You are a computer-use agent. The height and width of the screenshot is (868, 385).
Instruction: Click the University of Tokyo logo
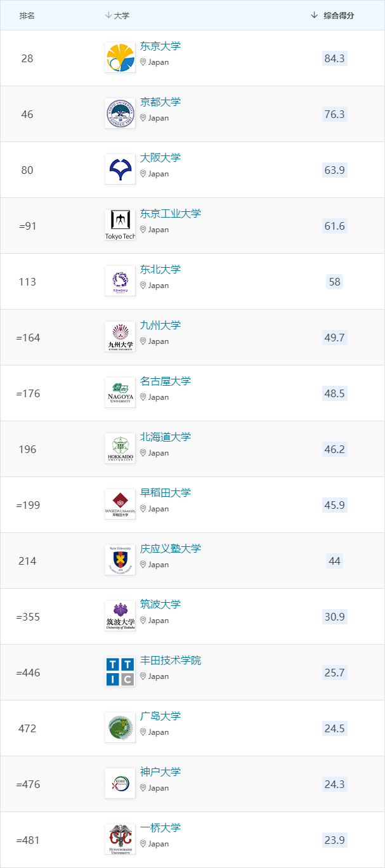[x=120, y=58]
